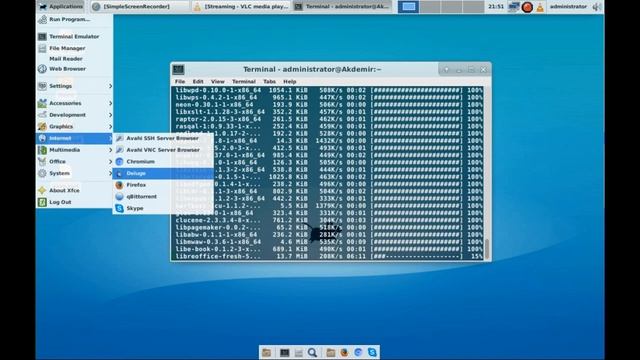Launch Skype from bottom dock

372,352
